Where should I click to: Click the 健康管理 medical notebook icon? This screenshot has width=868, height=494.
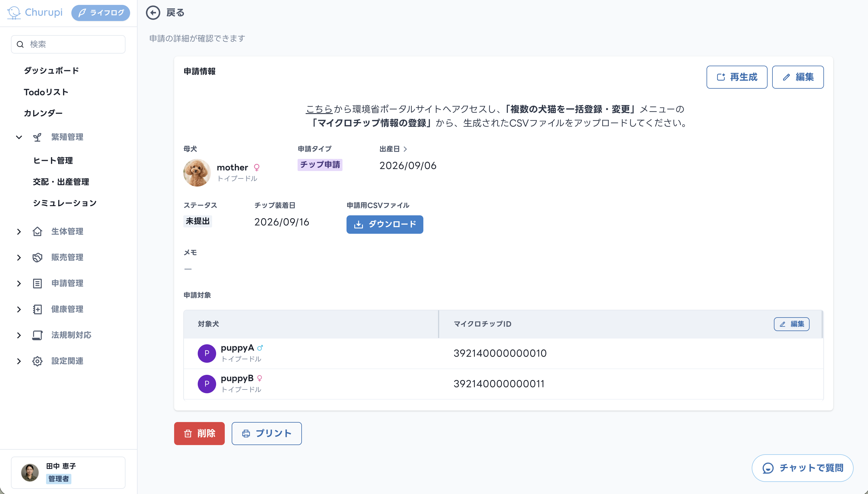tap(37, 309)
